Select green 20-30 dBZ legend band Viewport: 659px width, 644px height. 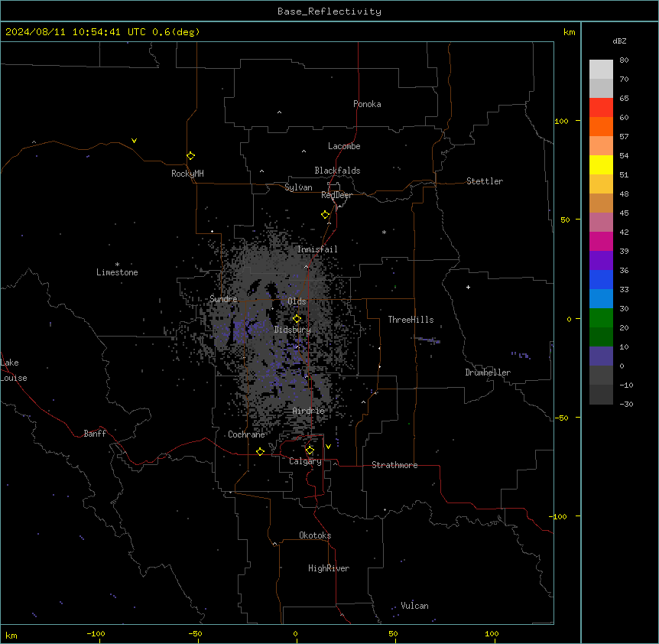(x=601, y=318)
